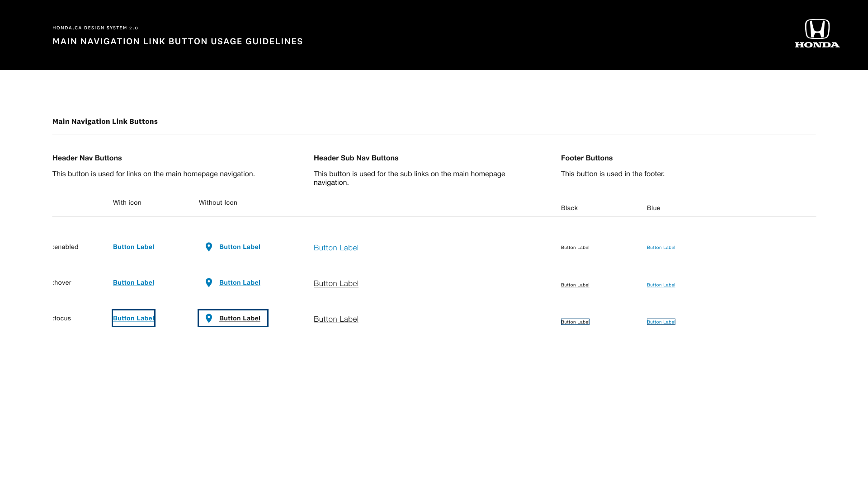868x488 pixels.
Task: Click hover blue footer Button Label
Action: click(661, 285)
